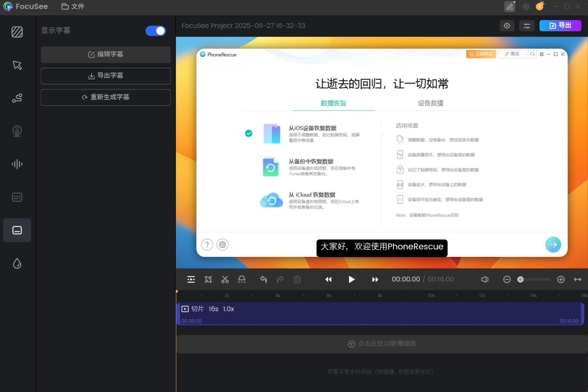Click the undo arrow
The image size is (588, 392).
[x=263, y=279]
